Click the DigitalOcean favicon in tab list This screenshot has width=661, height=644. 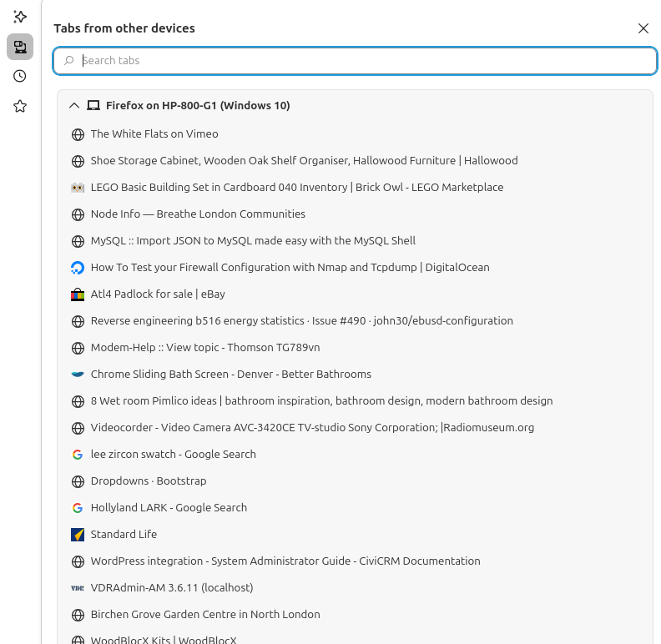78,268
